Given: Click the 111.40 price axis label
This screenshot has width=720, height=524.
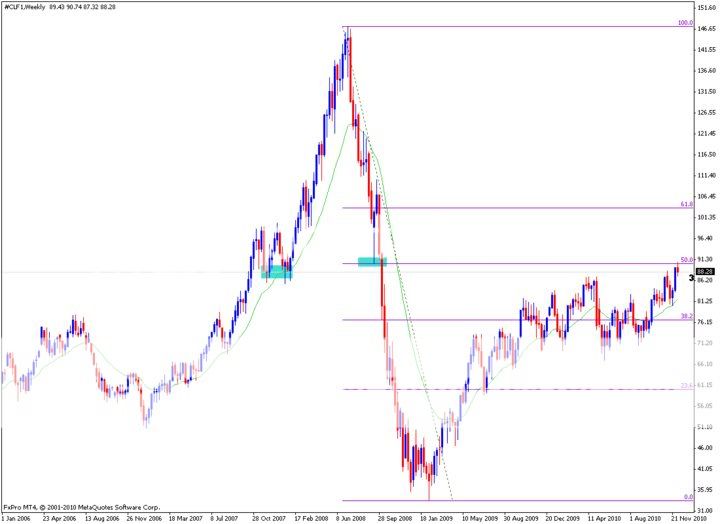Looking at the screenshot, I should [x=706, y=175].
